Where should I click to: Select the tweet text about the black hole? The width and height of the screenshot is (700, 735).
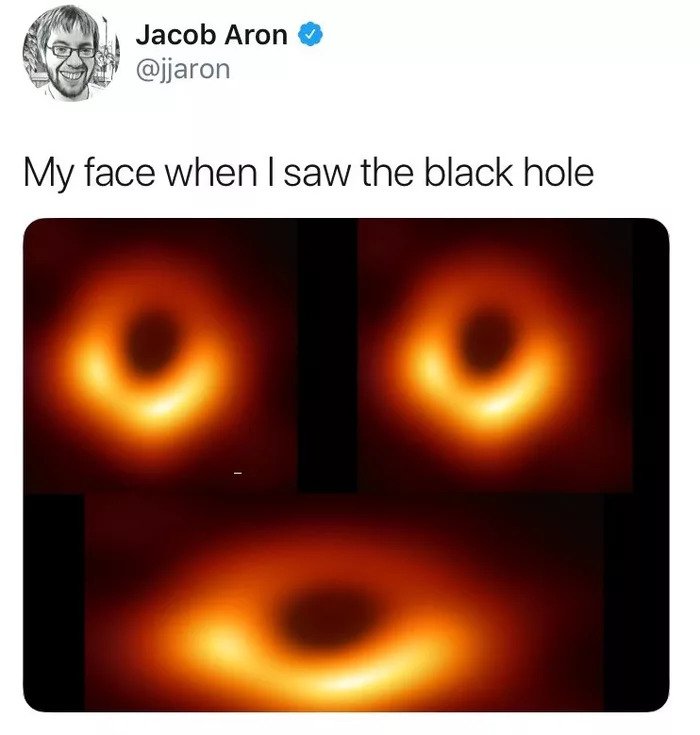pyautogui.click(x=309, y=173)
